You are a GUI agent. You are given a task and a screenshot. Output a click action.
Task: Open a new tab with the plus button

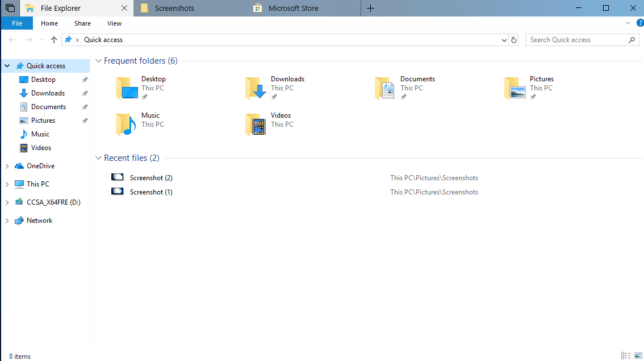click(370, 8)
